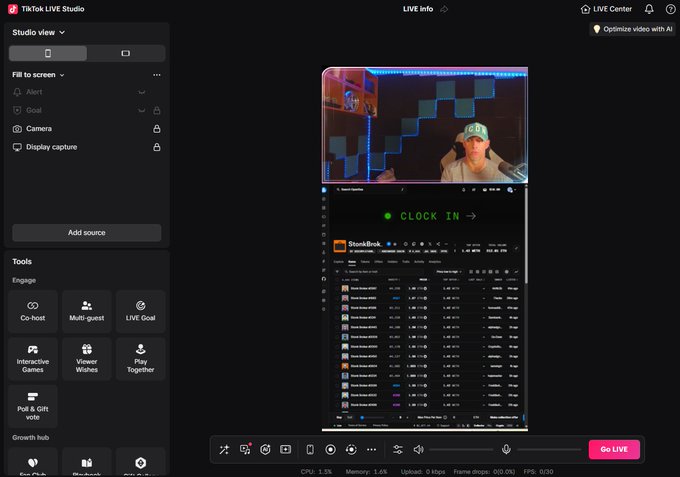Adjust the microphone volume slider

549,450
